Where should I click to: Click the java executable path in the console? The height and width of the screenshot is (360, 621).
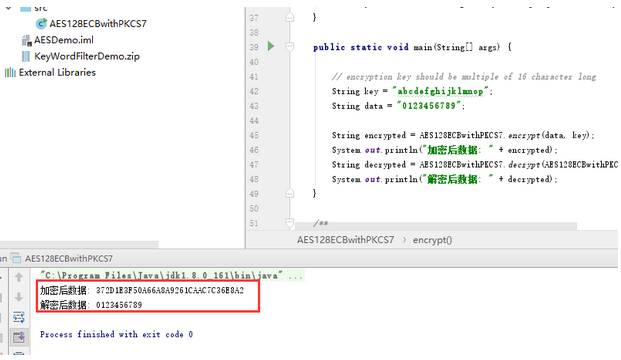click(162, 275)
